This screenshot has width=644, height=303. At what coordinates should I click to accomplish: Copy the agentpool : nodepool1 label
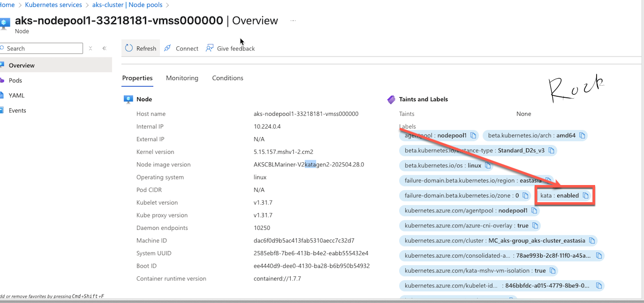(x=473, y=136)
